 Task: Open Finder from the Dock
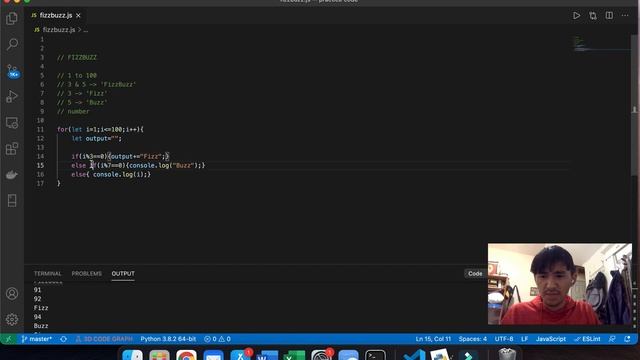133,355
